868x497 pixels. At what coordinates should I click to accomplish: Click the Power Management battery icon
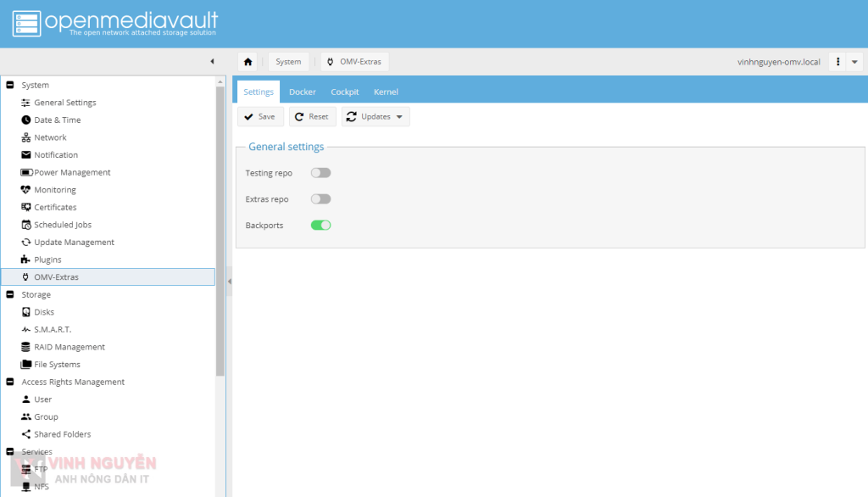click(x=26, y=172)
